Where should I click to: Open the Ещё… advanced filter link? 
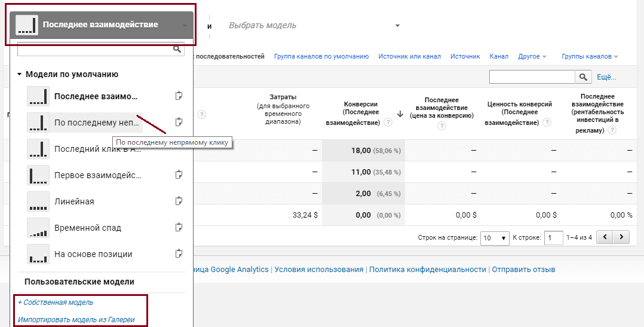point(606,77)
